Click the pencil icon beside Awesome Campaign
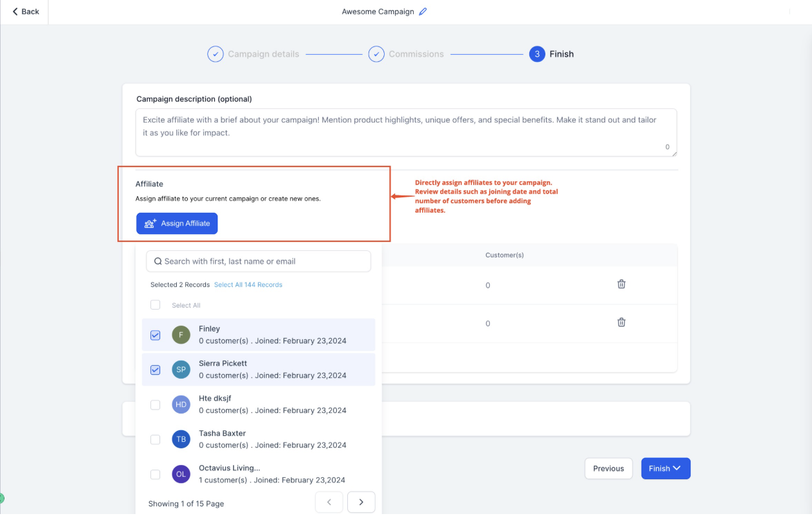812x516 pixels. point(423,12)
